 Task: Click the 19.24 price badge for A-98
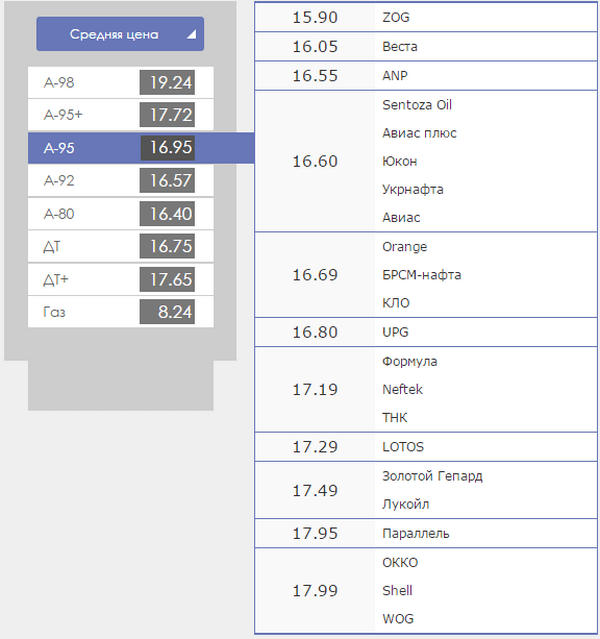(166, 83)
